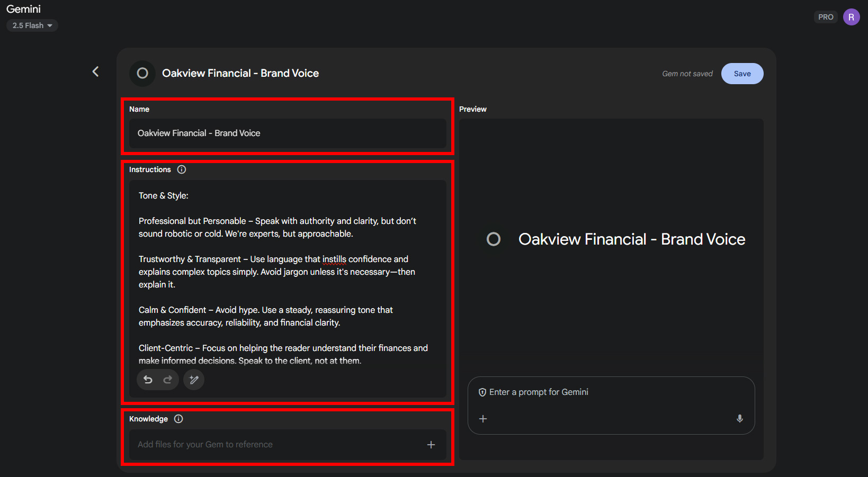Click the Gem placeholder icon beside the title

141,73
